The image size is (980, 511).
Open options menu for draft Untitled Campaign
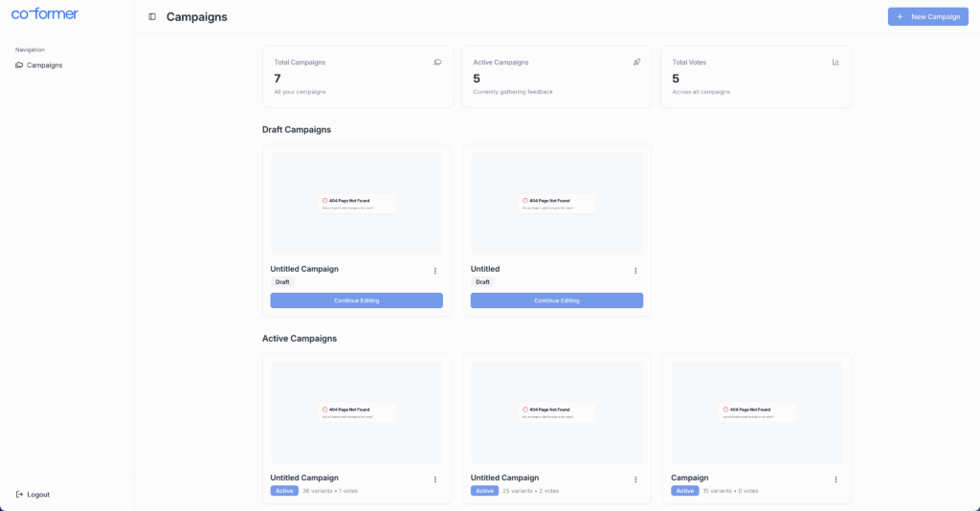click(435, 271)
